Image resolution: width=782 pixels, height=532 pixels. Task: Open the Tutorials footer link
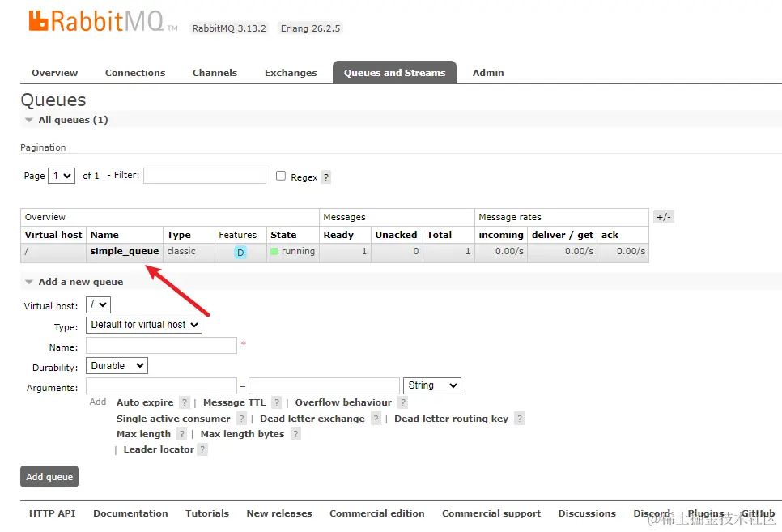(x=207, y=513)
